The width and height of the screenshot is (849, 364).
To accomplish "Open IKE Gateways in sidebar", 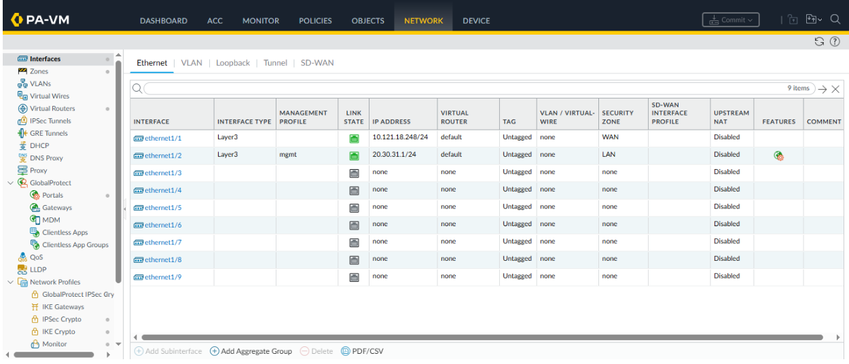I will click(63, 307).
